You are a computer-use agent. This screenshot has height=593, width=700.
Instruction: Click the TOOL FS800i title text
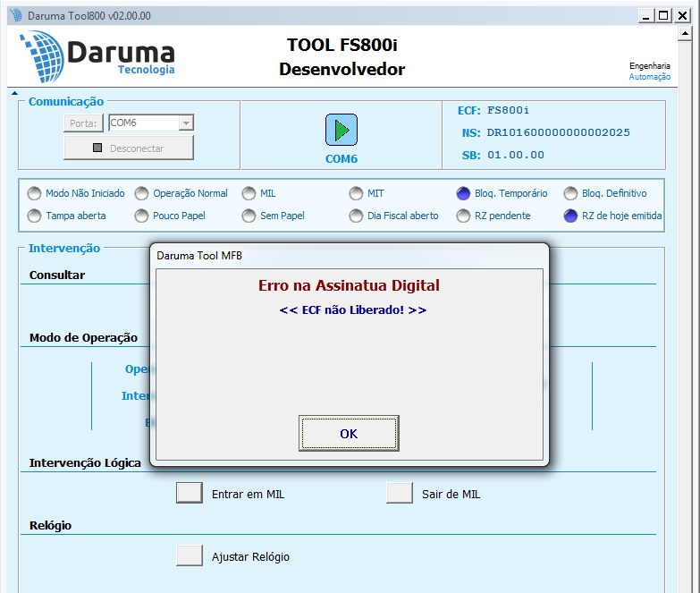coord(342,45)
